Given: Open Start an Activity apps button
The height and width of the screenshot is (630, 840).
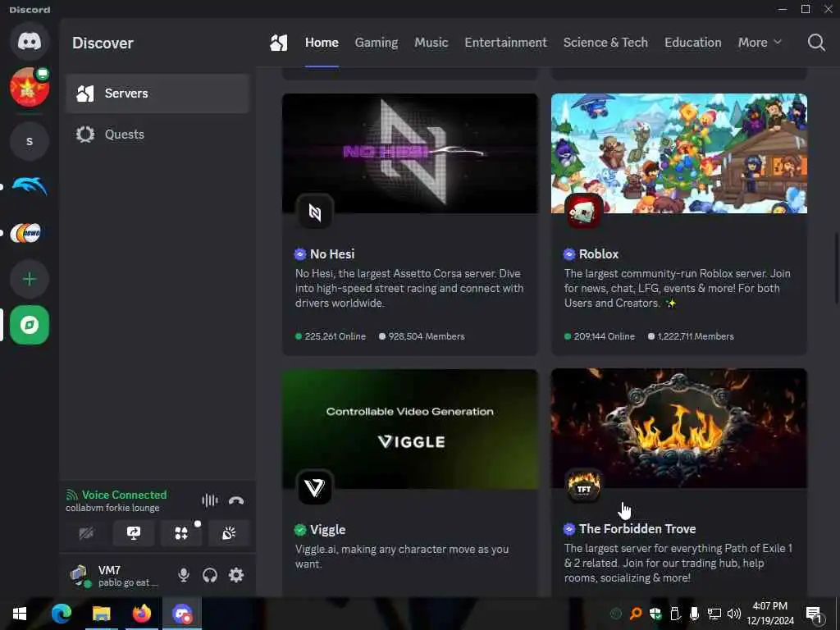Looking at the screenshot, I should [181, 533].
